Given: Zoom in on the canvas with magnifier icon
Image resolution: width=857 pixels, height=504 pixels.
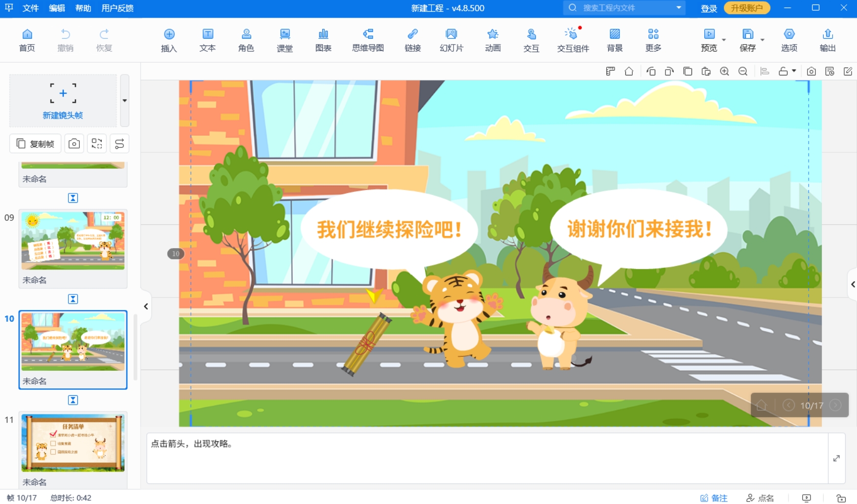Looking at the screenshot, I should click(725, 71).
